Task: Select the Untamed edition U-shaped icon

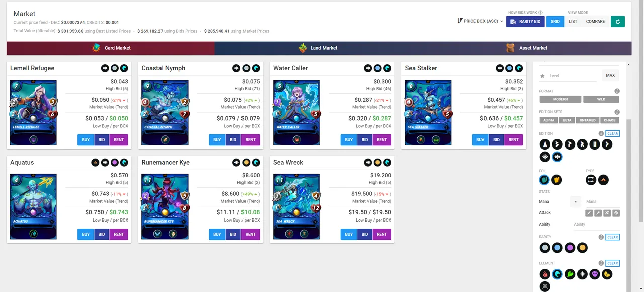Action: [595, 144]
